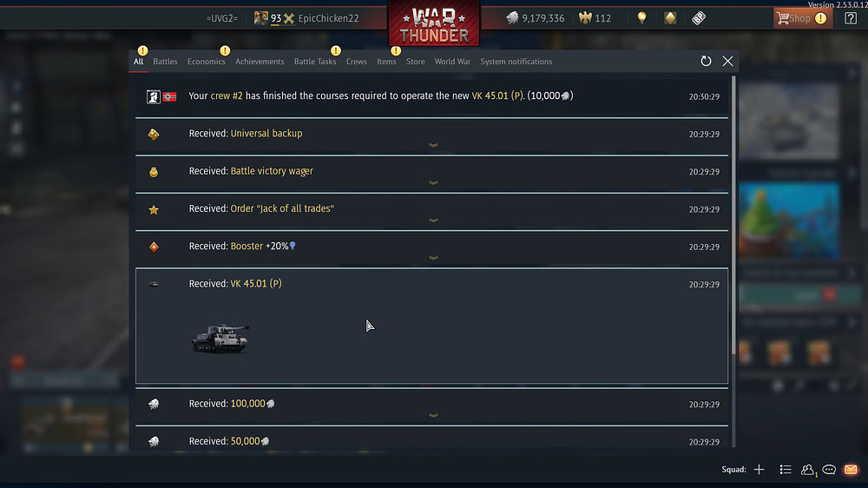Screen dimensions: 868x488
Task: Switch to the Economics tab
Action: (206, 62)
